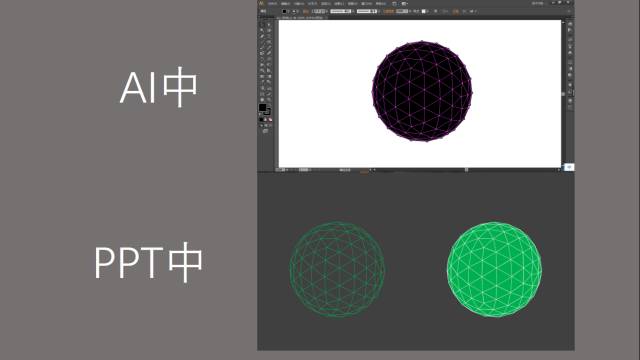Open the Object (对象) menu in Illustrator
The height and width of the screenshot is (360, 640).
[x=299, y=4]
